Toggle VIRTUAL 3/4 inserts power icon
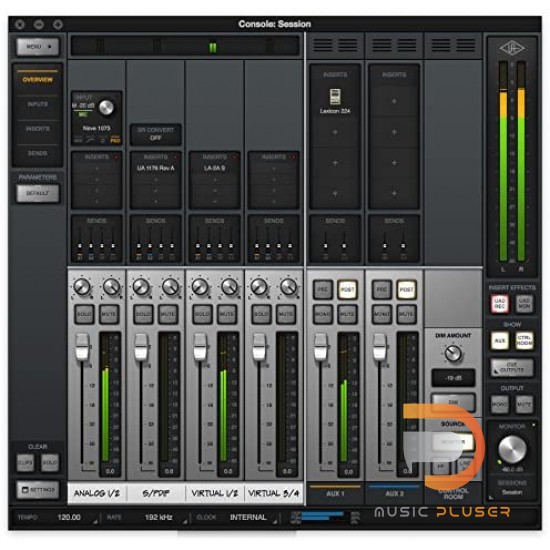The image size is (550, 550). (x=293, y=157)
